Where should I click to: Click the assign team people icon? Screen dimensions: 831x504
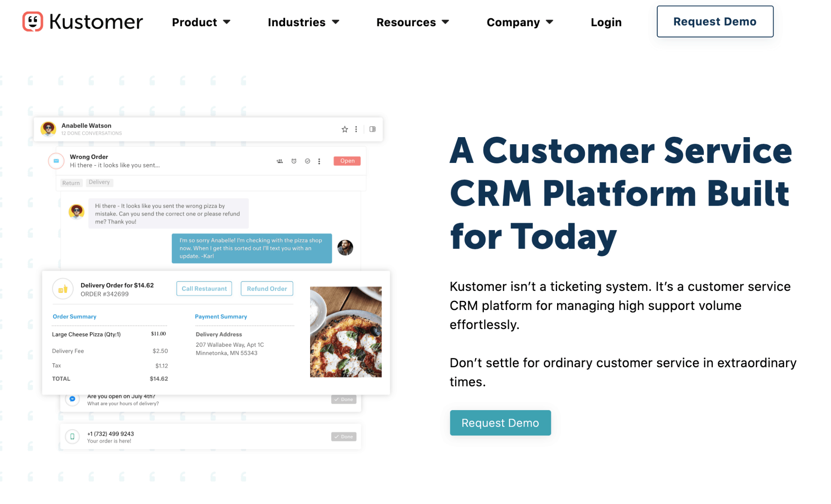280,161
